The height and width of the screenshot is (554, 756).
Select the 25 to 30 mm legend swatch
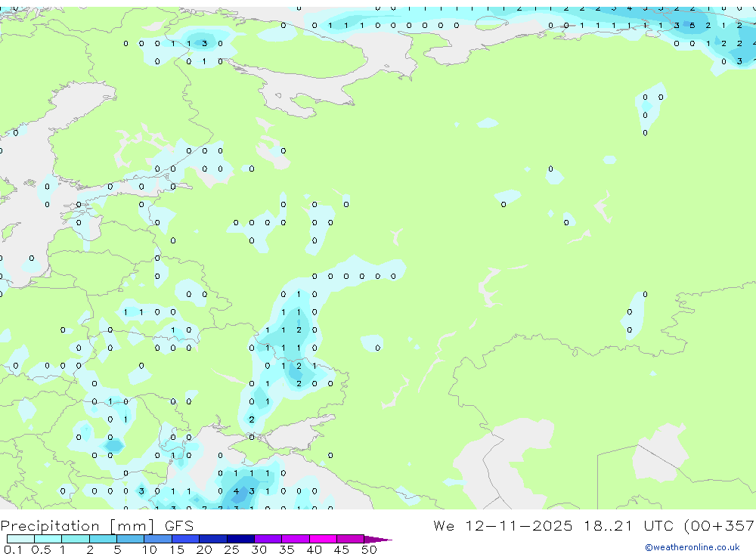(240, 539)
